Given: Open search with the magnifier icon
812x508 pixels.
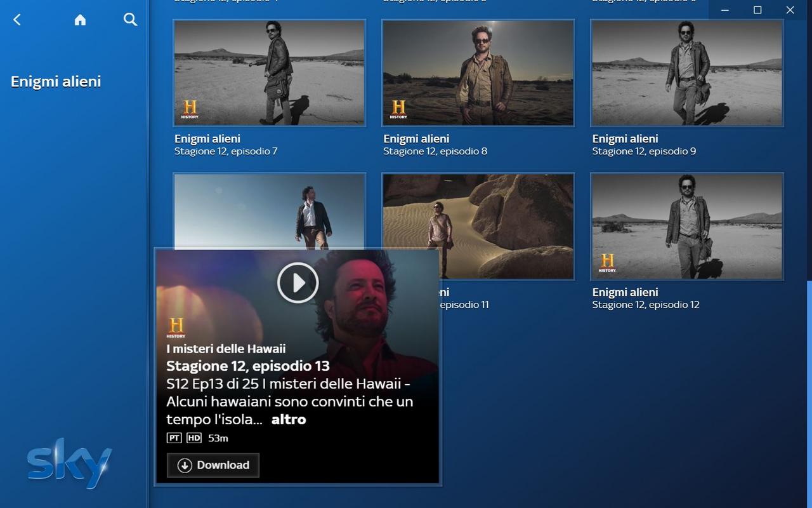Looking at the screenshot, I should coord(130,20).
